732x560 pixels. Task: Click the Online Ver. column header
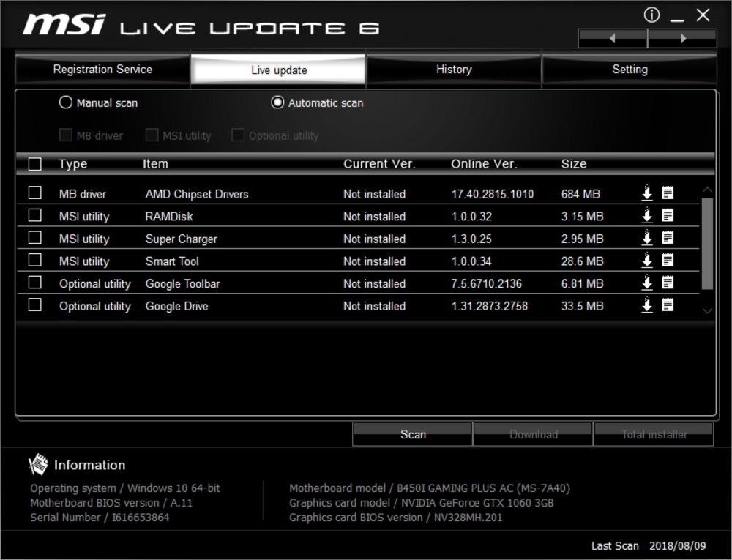click(x=484, y=164)
